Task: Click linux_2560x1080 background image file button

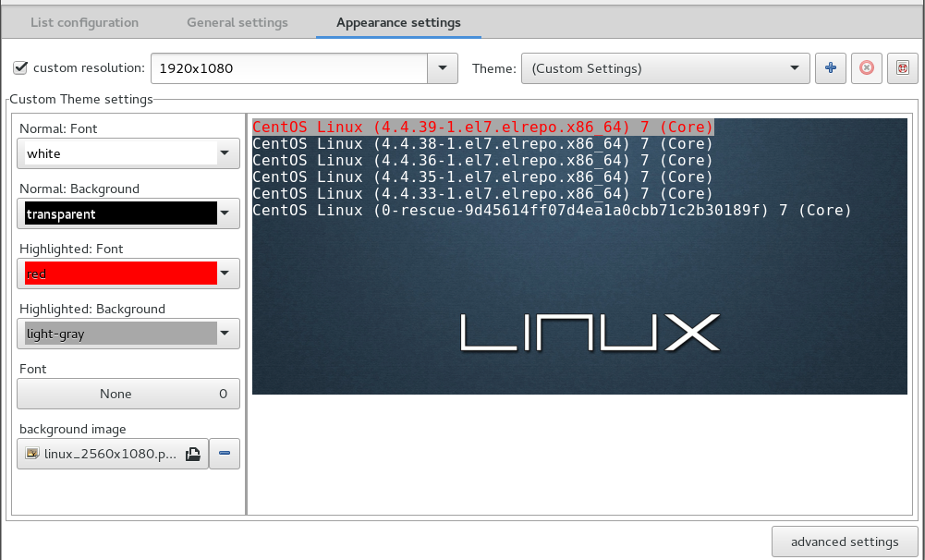Action: 113,454
